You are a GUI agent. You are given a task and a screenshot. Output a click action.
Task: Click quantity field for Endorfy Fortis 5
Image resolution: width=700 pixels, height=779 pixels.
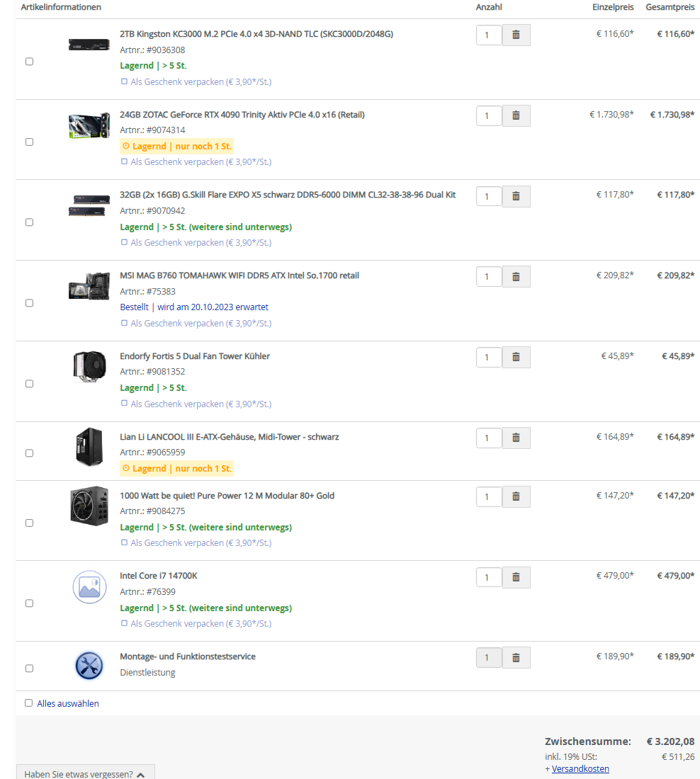pyautogui.click(x=489, y=357)
